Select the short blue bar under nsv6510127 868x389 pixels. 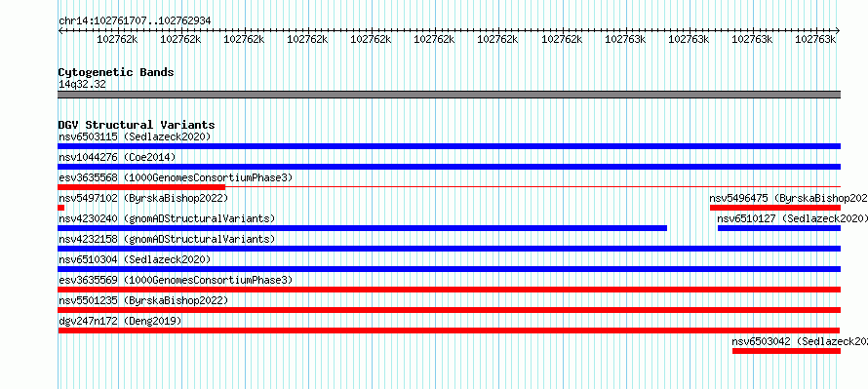tap(779, 228)
